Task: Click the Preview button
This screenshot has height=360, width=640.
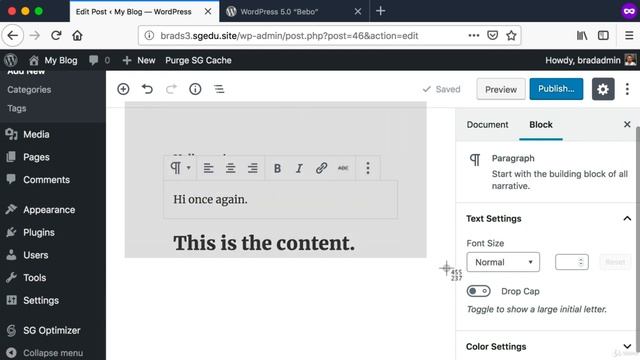Action: (501, 89)
